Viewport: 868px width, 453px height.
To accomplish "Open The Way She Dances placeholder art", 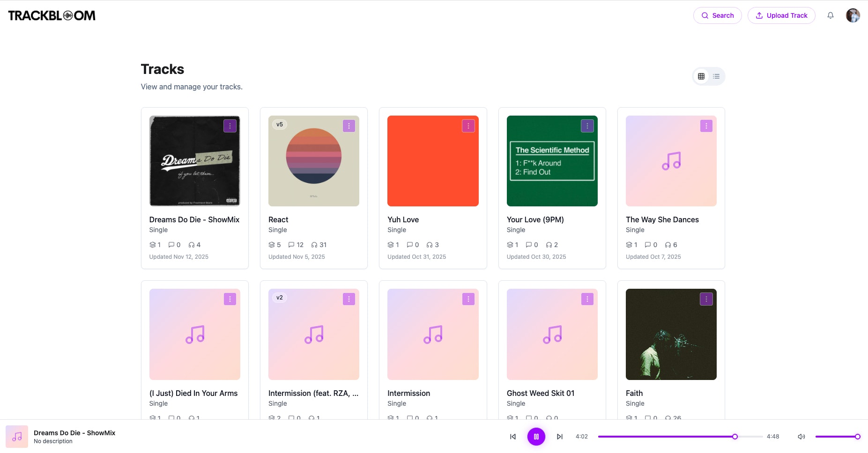I will pyautogui.click(x=671, y=161).
